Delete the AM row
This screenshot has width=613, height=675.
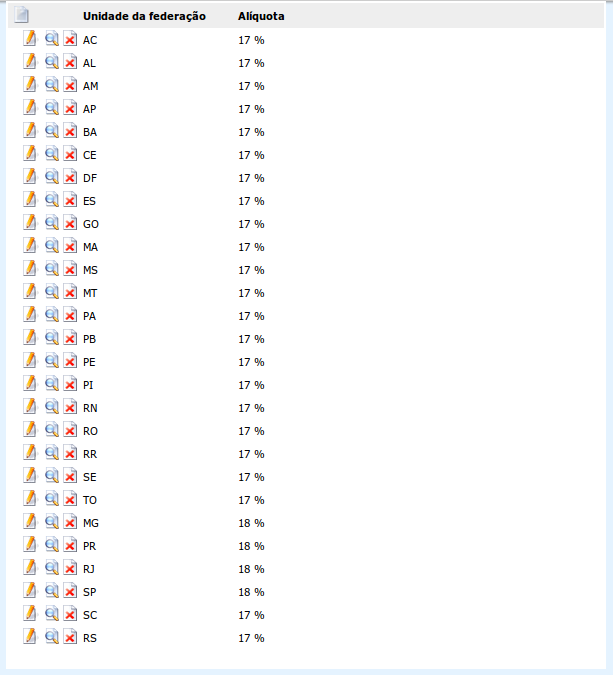(70, 85)
